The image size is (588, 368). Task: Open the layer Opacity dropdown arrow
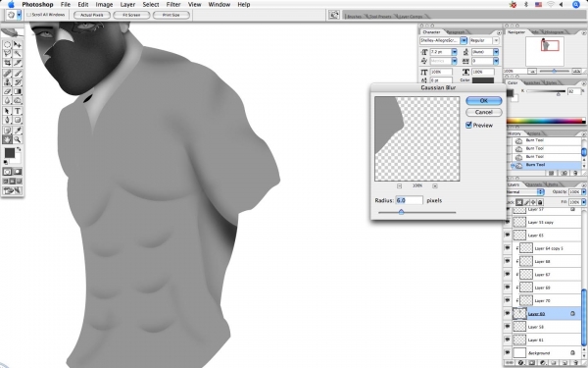584,192
